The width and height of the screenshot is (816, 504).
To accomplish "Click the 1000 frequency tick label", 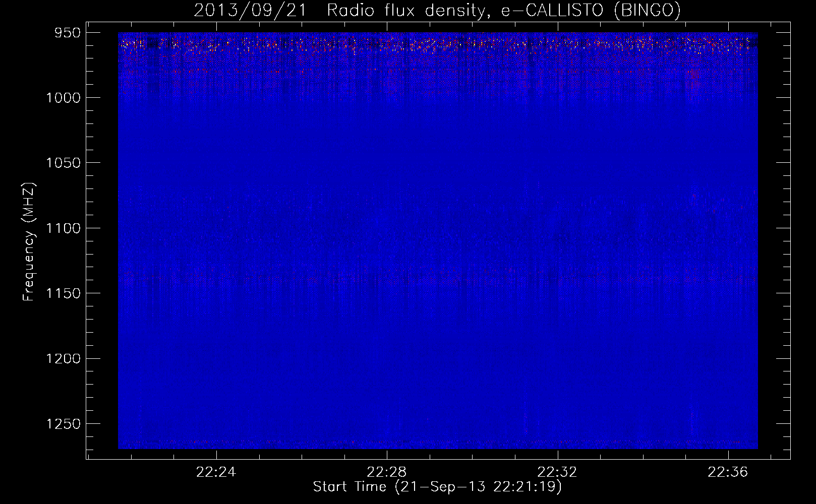I will click(x=63, y=98).
